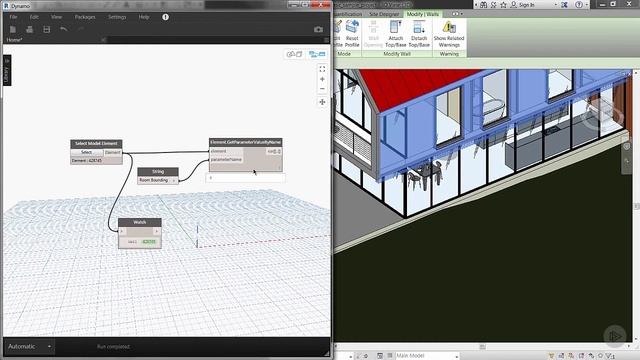Click the String node output port arrow
640x360 pixels.
coord(174,180)
